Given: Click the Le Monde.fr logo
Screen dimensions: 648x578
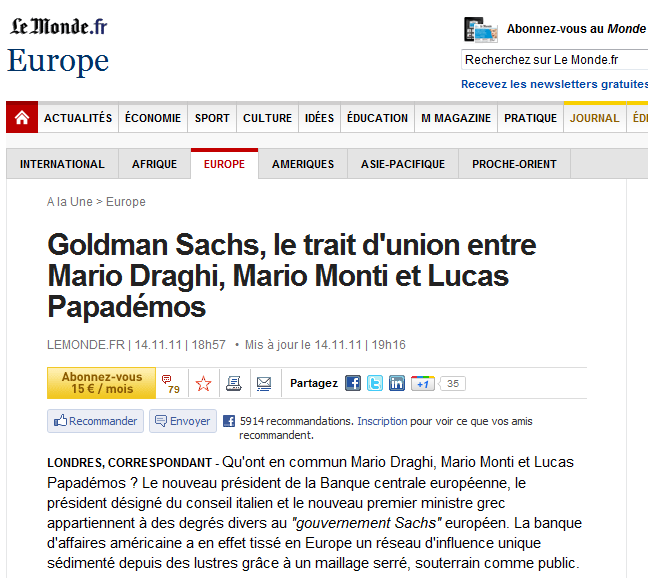Looking at the screenshot, I should tap(58, 27).
